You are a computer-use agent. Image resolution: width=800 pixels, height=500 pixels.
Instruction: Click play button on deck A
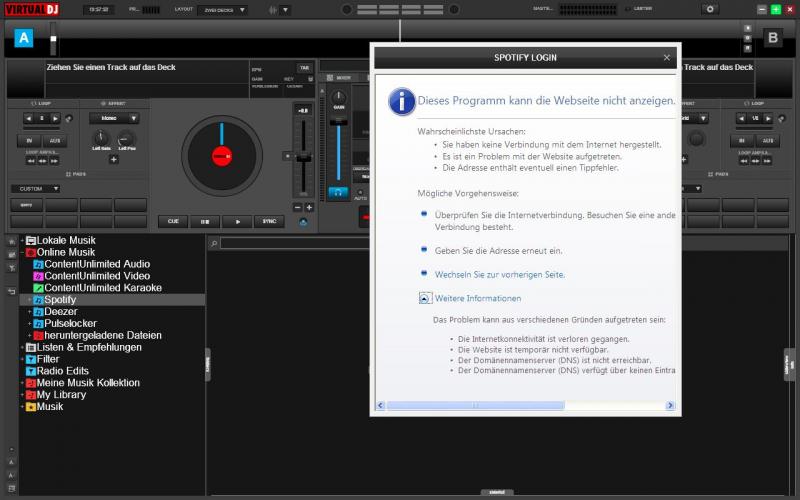237,222
